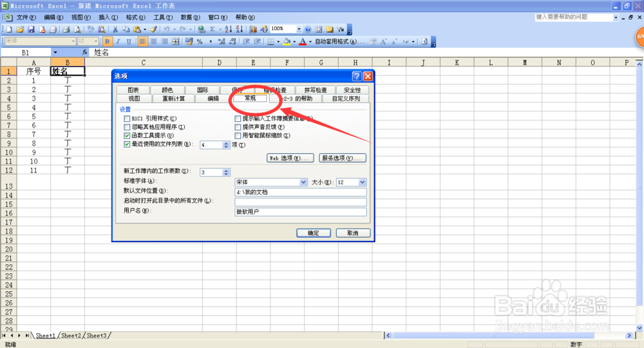Open the borders dropdown arrow
Viewport: 644px width, 348px height.
[278, 41]
